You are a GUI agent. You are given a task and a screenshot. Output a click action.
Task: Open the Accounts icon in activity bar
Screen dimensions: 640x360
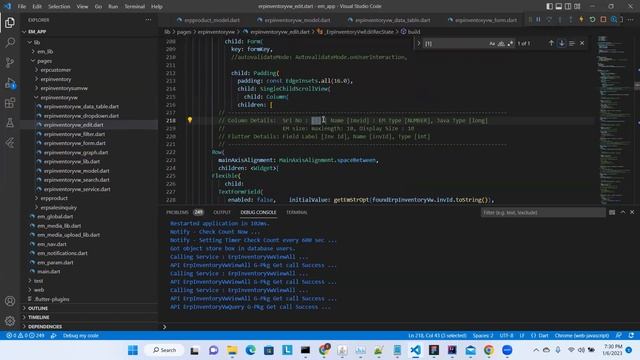pos(10,301)
